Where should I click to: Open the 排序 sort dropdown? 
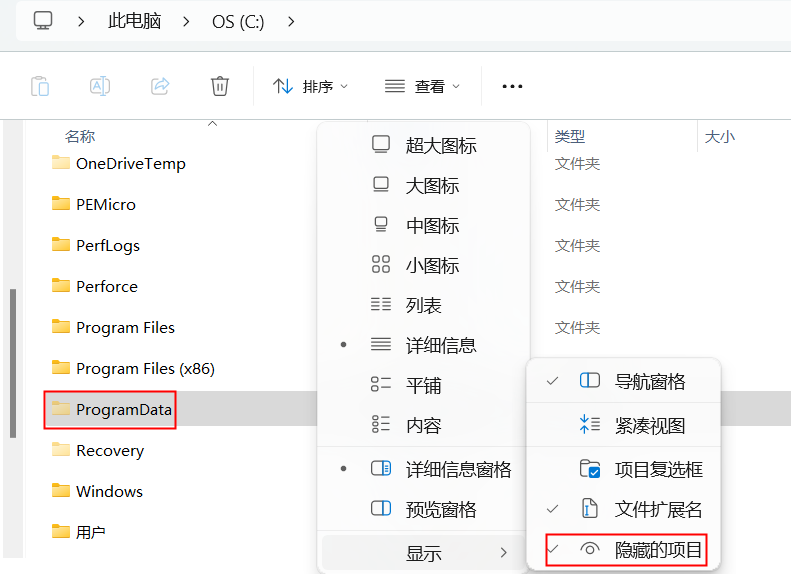(x=311, y=86)
